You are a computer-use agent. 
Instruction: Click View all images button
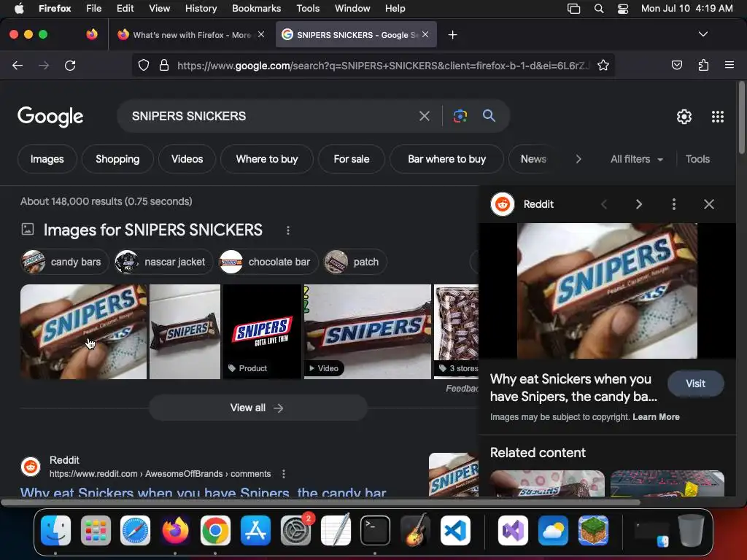(x=258, y=408)
